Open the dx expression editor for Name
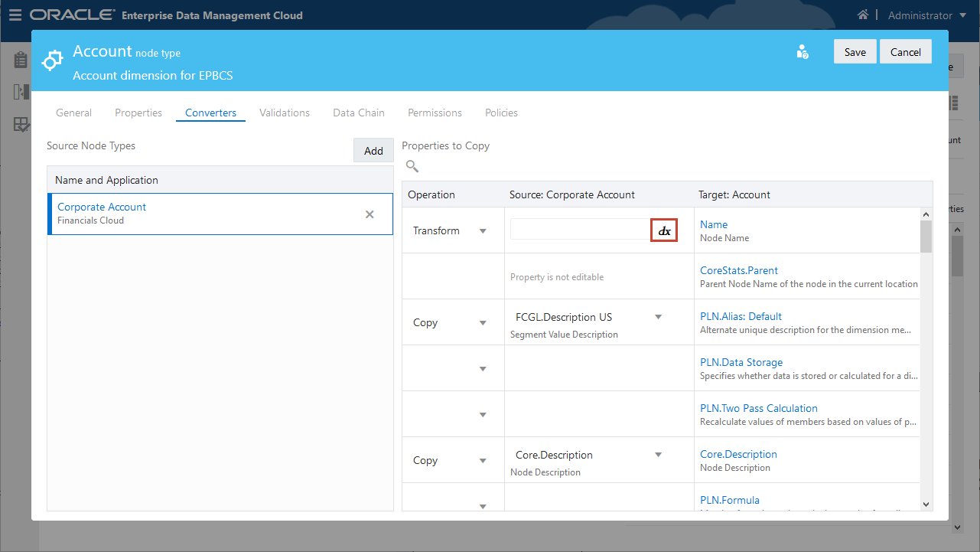This screenshot has height=552, width=980. pos(663,230)
